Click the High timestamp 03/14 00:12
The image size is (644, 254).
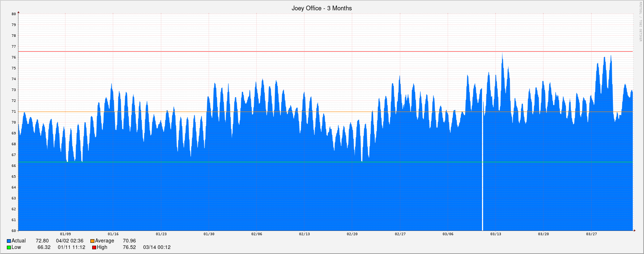click(157, 247)
